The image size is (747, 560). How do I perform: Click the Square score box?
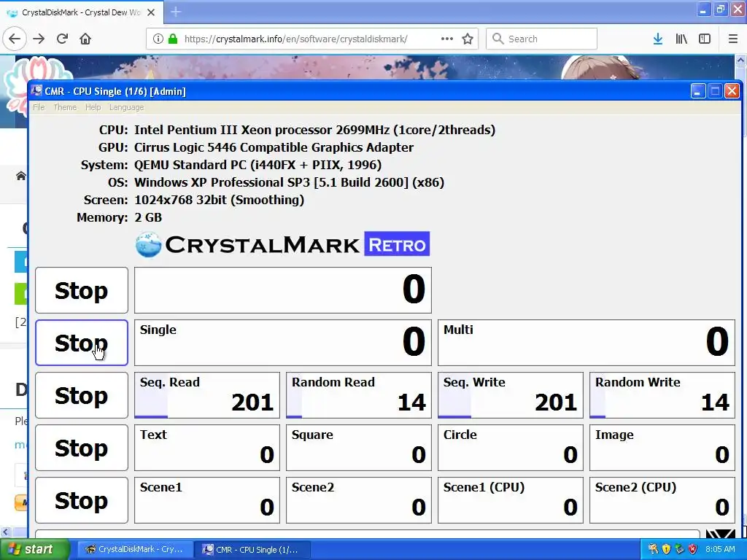[359, 448]
